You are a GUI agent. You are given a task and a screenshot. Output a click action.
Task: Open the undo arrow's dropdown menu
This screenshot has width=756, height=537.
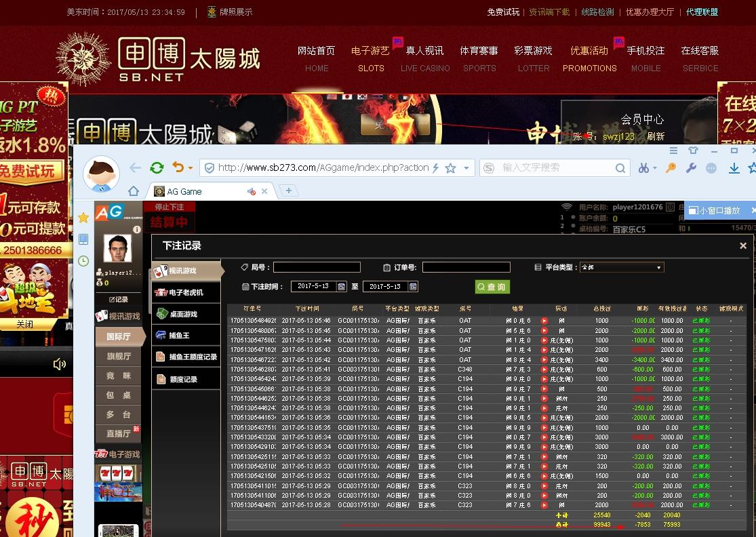(x=191, y=168)
